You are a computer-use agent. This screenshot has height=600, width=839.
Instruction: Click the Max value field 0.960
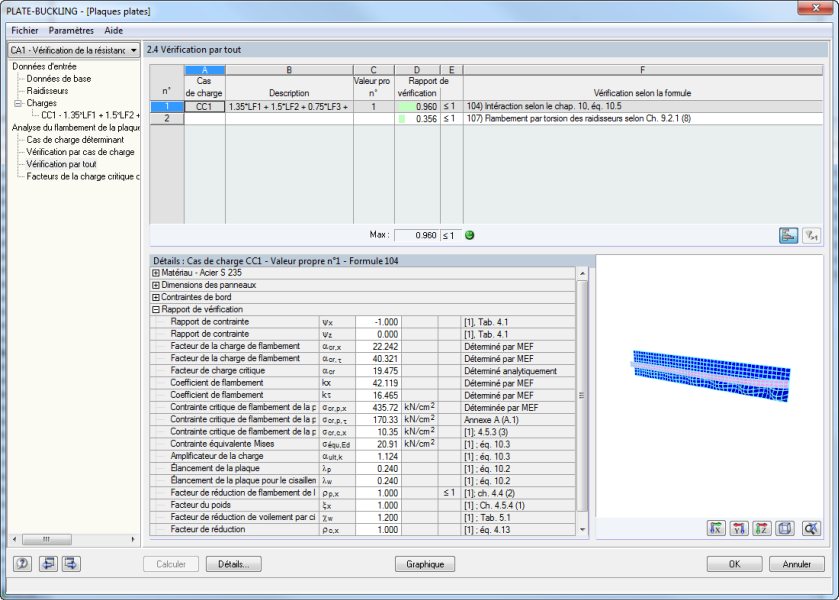[x=417, y=235]
